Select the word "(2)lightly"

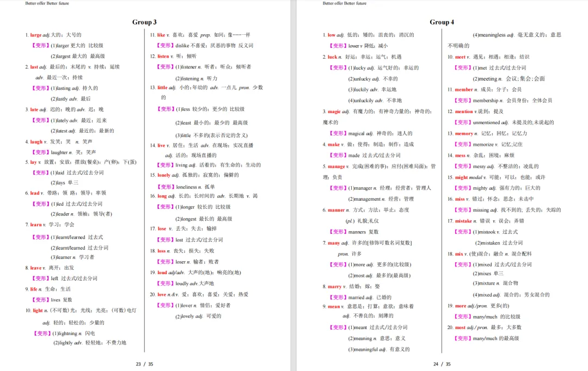pyautogui.click(x=63, y=343)
